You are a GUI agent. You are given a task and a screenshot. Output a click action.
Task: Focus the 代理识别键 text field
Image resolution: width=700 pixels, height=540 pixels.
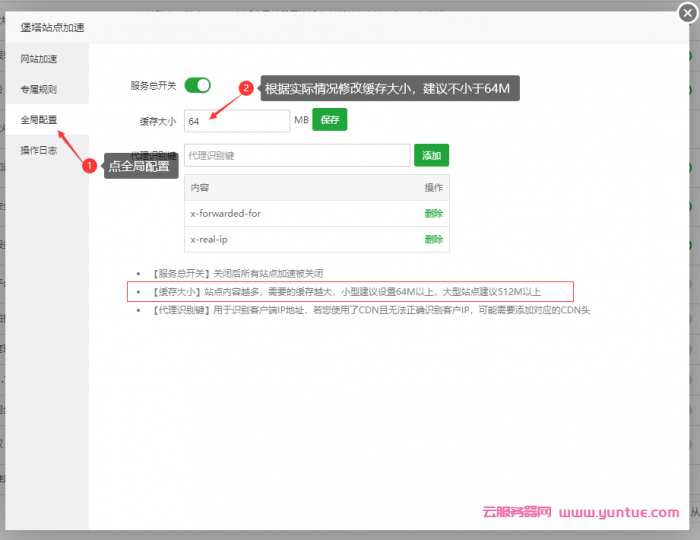pyautogui.click(x=297, y=156)
